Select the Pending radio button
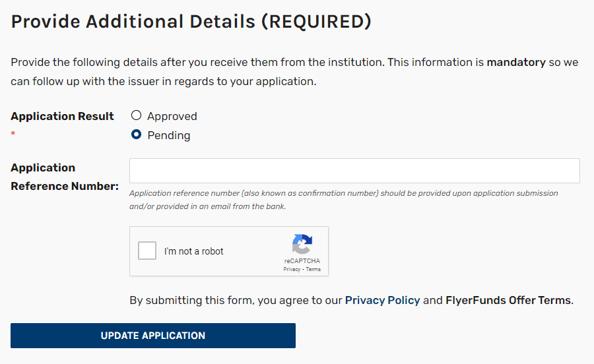This screenshot has width=594, height=364. point(136,135)
